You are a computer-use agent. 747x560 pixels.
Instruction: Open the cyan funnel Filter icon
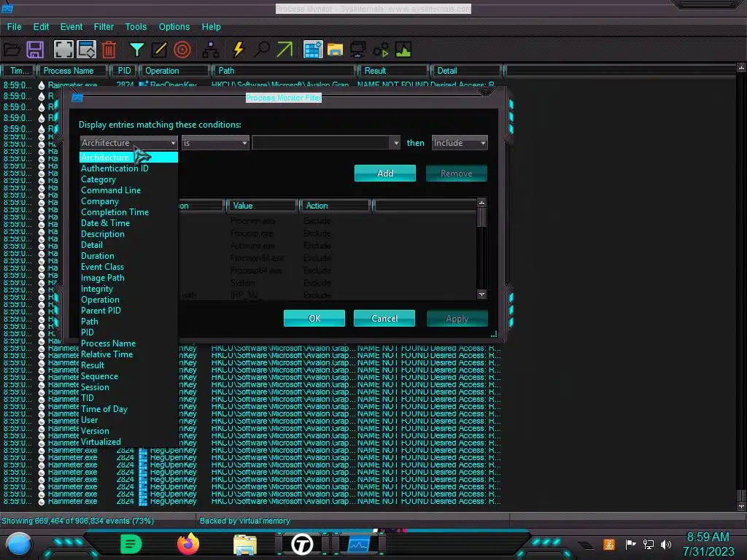136,50
